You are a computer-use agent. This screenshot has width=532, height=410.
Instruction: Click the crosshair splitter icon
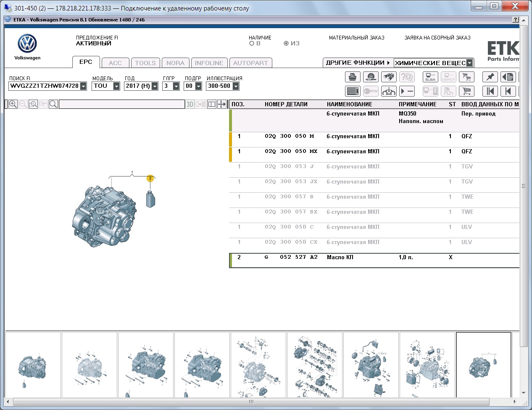(x=222, y=104)
